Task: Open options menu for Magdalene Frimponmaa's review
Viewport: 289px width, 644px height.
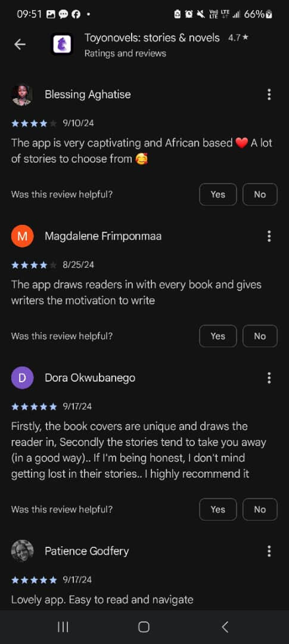Action: [269, 236]
